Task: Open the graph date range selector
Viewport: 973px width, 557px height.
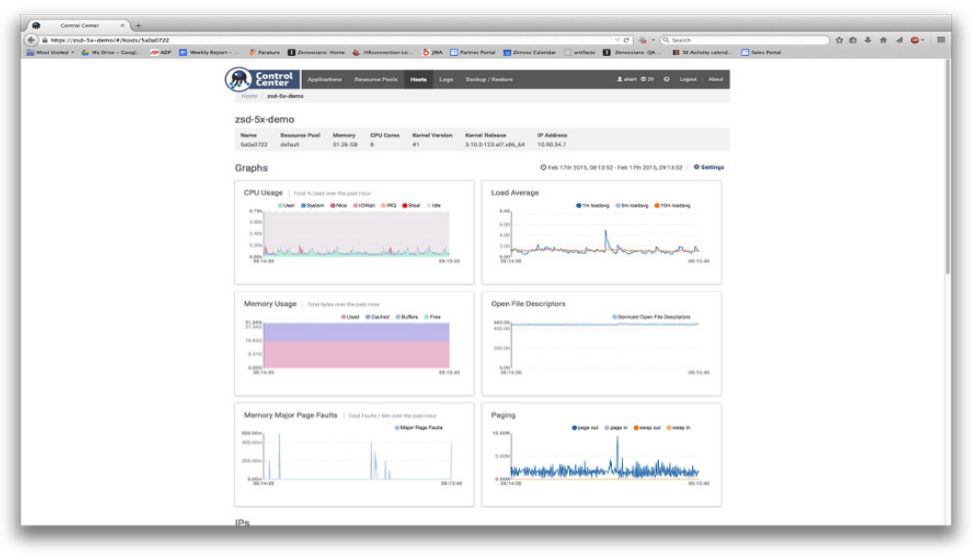Action: click(x=613, y=167)
